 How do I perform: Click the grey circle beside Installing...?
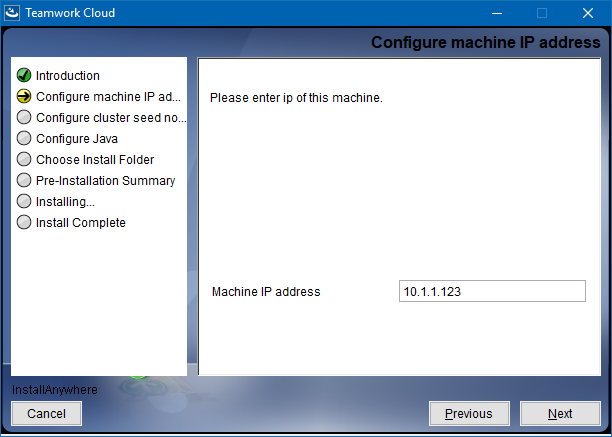pyautogui.click(x=24, y=202)
